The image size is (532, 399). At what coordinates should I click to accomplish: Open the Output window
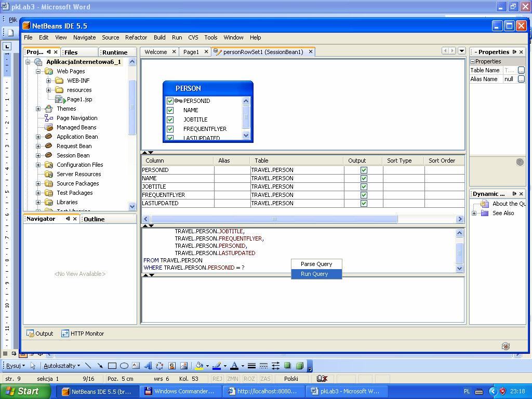[x=39, y=334]
